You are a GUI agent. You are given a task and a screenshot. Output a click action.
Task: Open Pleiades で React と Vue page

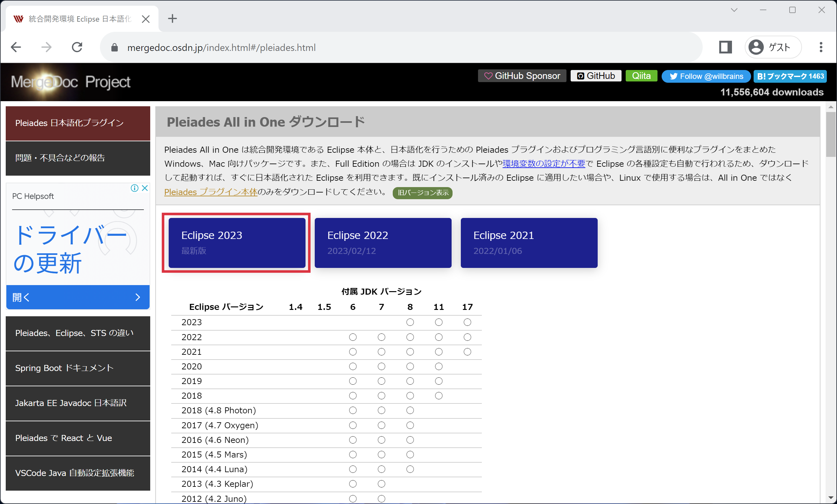[x=78, y=438]
